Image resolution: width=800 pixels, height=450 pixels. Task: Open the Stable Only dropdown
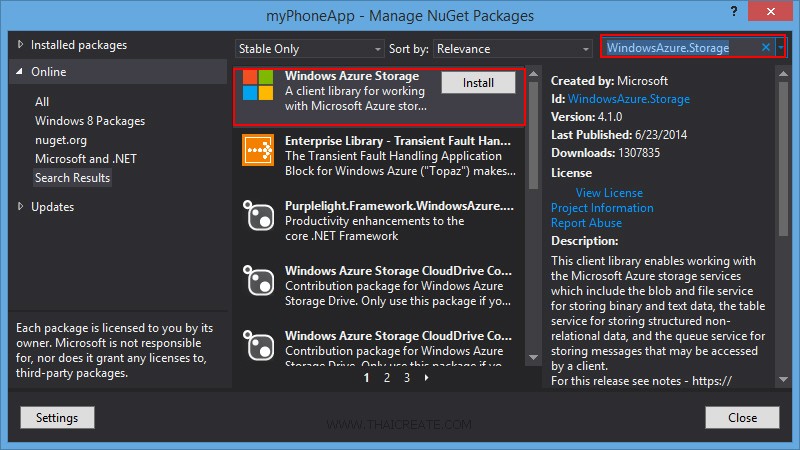tap(309, 49)
